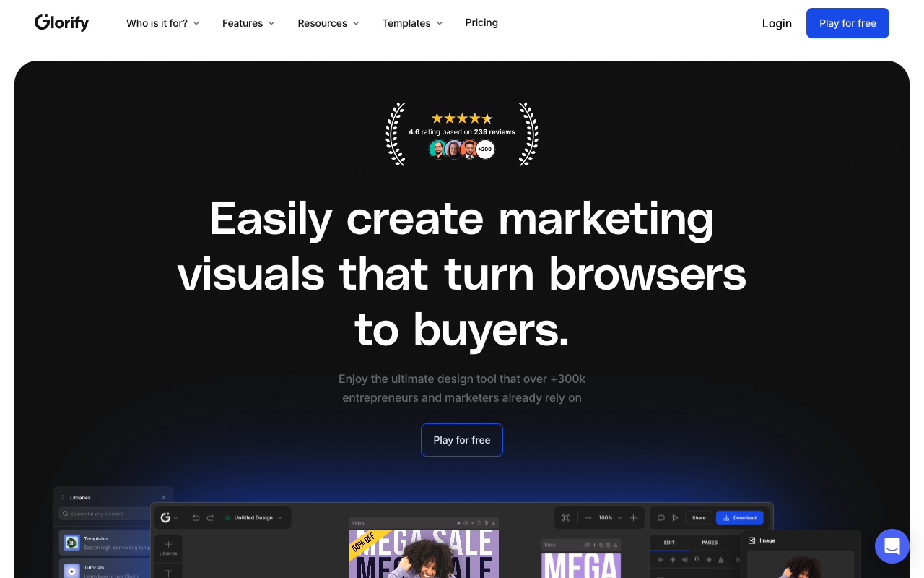Click the Libraries plus icon in sidebar

(x=168, y=545)
